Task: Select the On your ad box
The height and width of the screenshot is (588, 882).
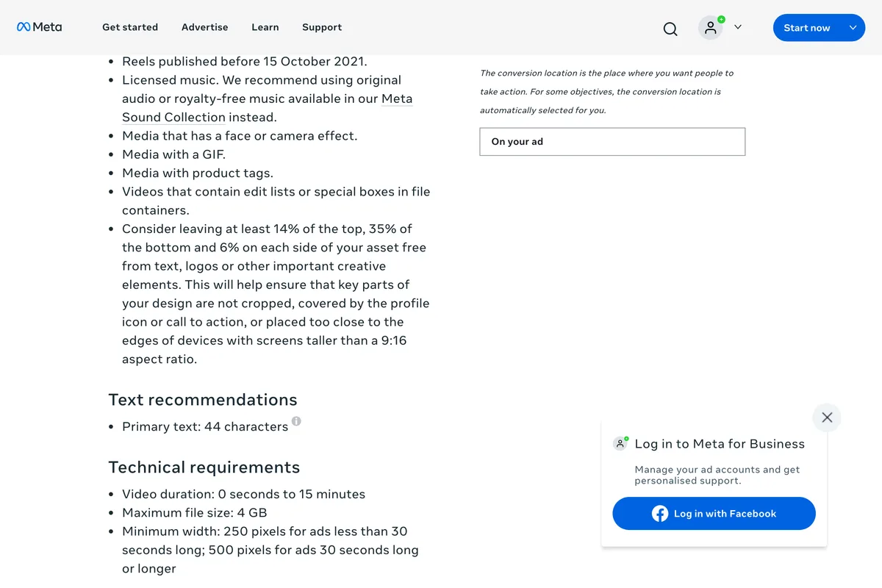Action: point(612,142)
